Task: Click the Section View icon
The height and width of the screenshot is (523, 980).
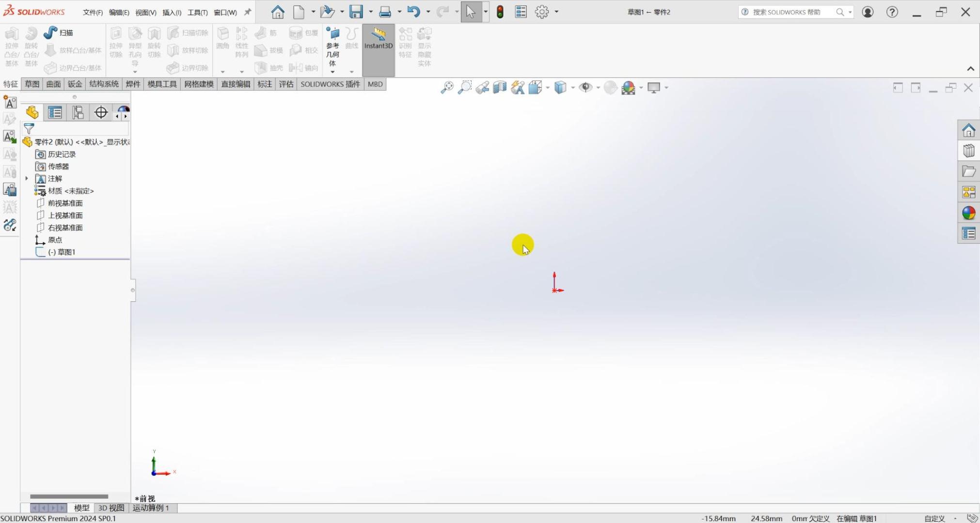Action: 500,88
